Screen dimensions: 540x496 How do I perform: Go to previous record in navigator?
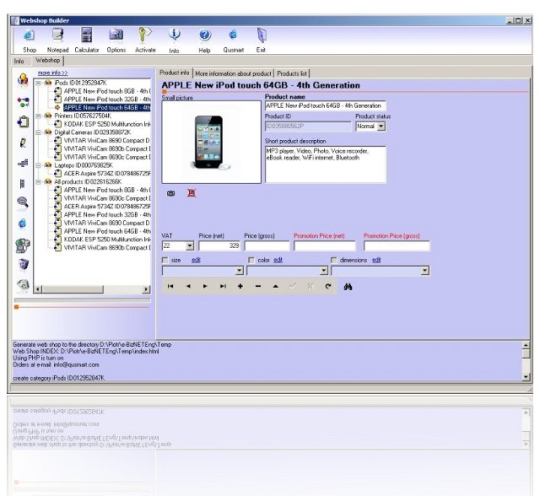[188, 286]
